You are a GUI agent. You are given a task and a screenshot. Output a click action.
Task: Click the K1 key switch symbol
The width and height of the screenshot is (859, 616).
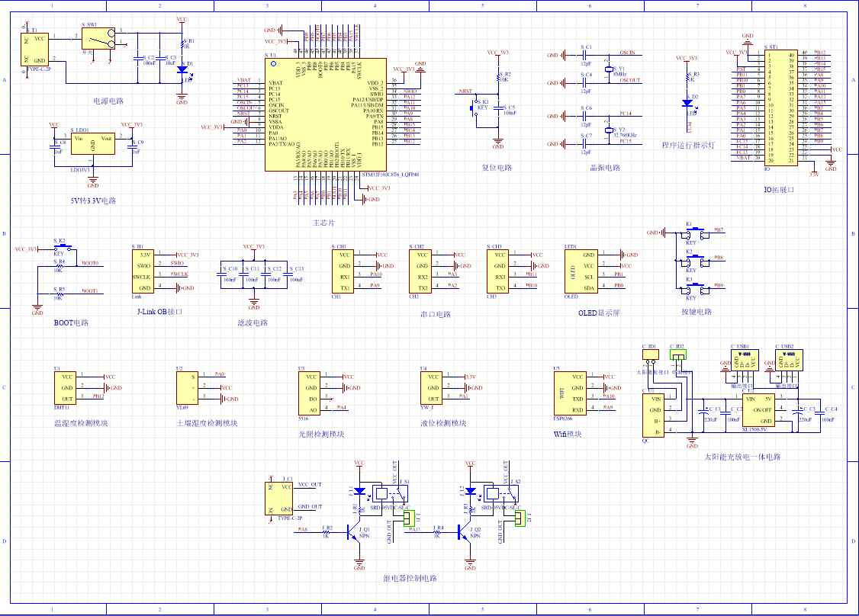point(695,234)
